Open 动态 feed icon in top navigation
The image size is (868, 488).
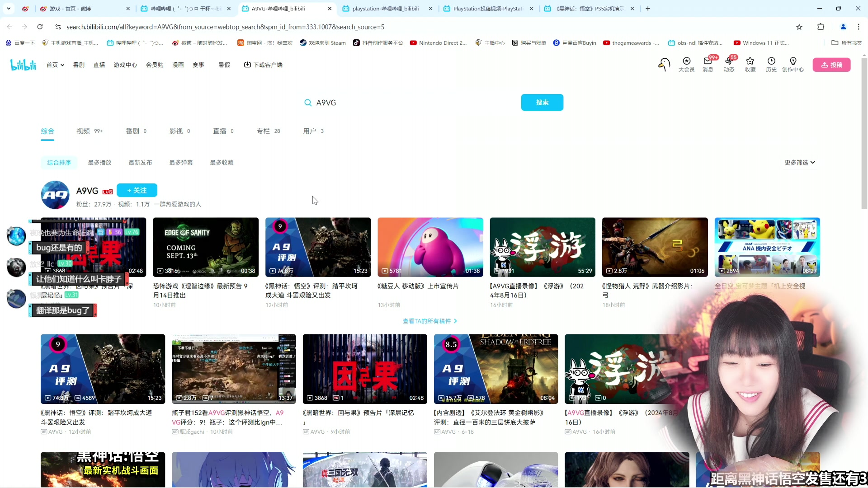(728, 65)
